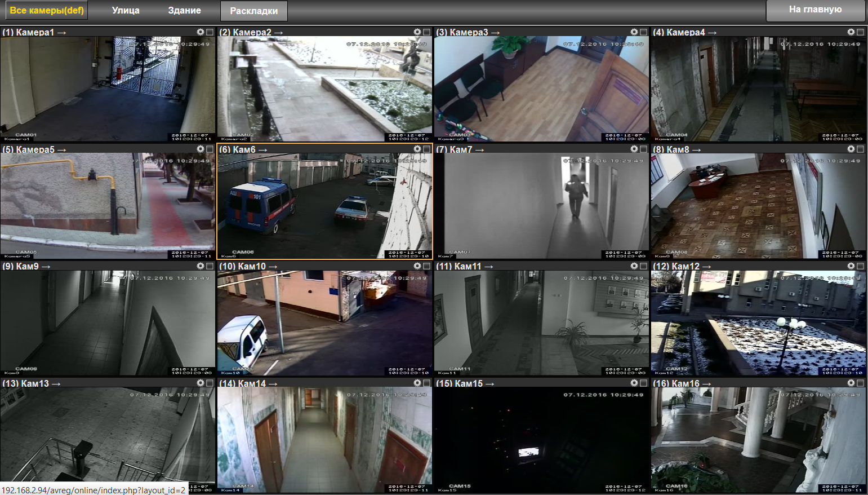
Task: Click the gear icon on Кам12
Action: click(851, 266)
